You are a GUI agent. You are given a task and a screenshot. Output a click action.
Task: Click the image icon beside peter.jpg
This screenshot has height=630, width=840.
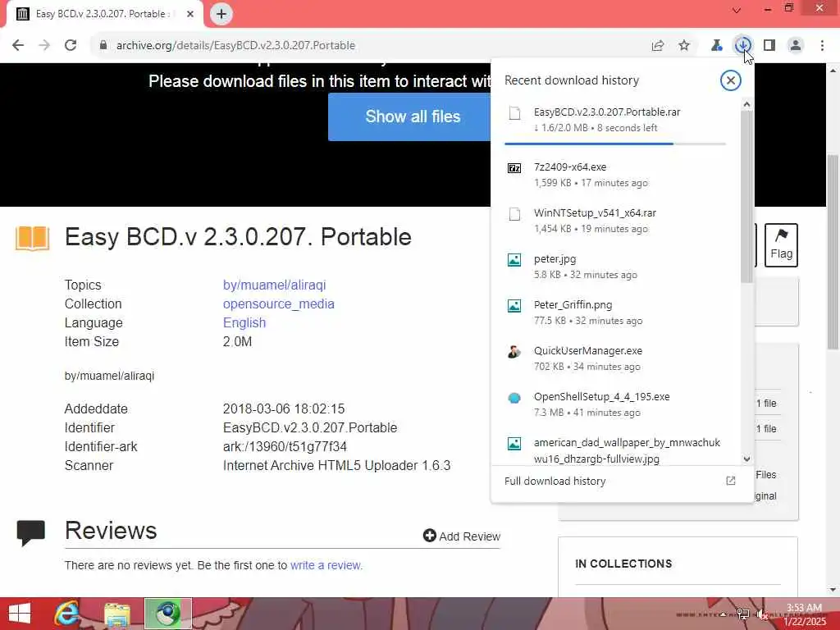[x=514, y=260]
